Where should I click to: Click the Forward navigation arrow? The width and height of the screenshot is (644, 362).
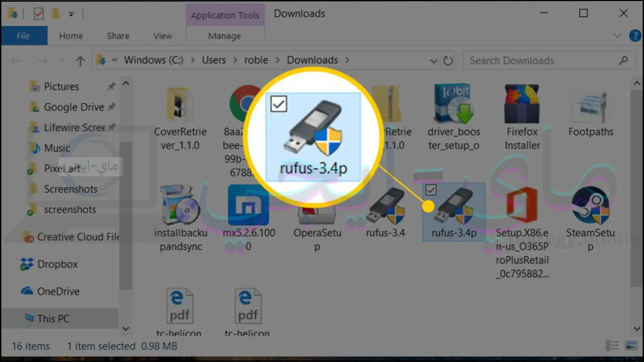[x=42, y=61]
